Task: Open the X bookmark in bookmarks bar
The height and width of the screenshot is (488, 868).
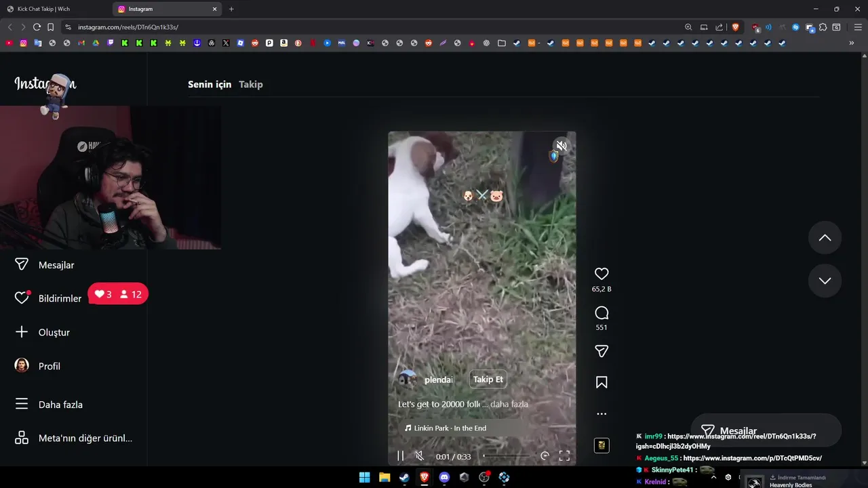Action: [226, 43]
